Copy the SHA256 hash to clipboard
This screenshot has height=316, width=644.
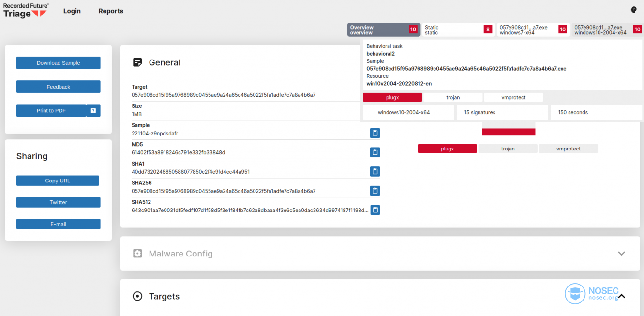pos(375,191)
